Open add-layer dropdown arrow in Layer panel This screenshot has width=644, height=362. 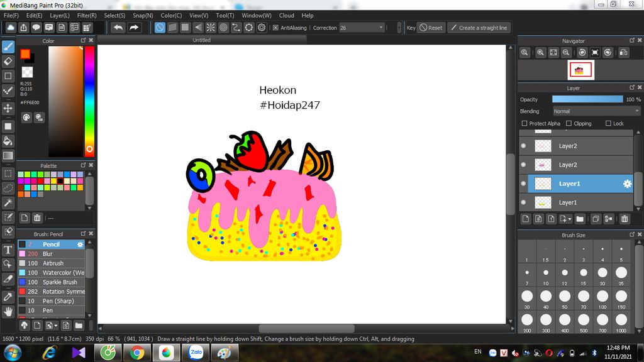[x=570, y=219]
